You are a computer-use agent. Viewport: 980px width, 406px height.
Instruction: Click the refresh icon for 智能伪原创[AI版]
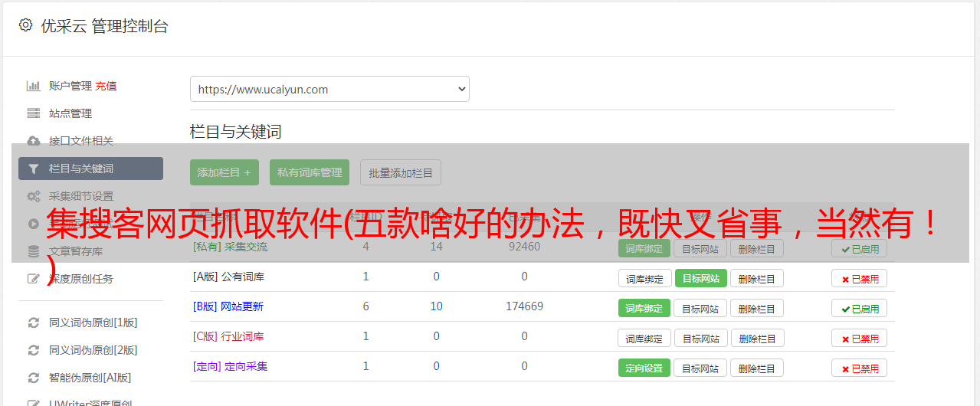point(34,378)
